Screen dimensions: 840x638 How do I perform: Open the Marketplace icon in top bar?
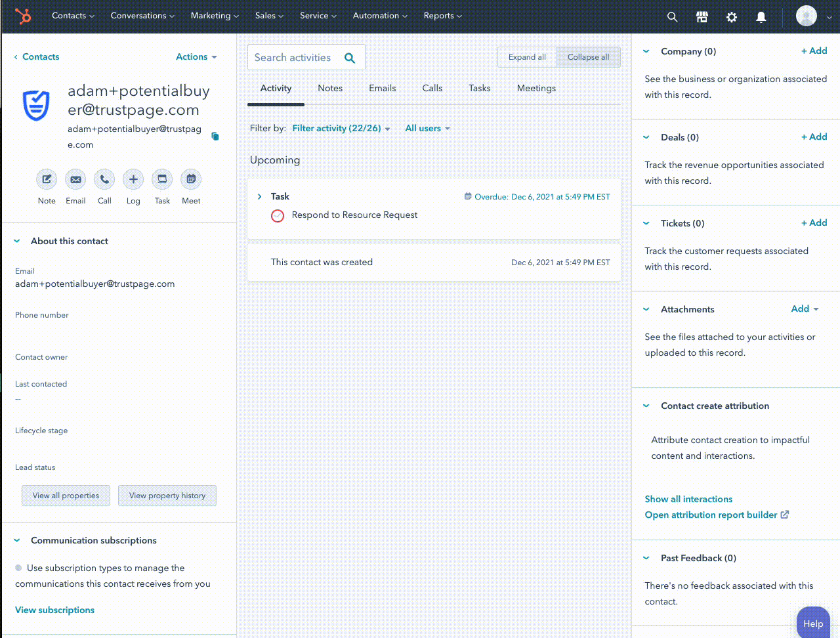pos(702,17)
